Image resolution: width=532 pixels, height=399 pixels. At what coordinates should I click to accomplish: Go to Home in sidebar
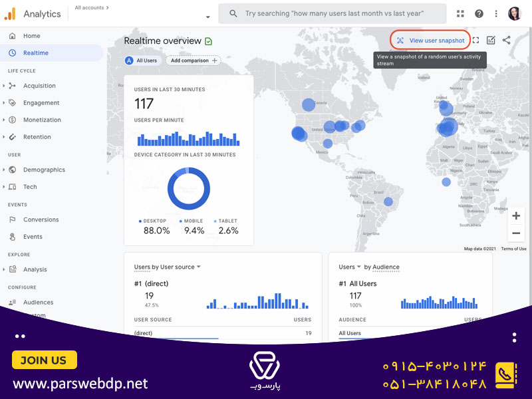point(31,36)
